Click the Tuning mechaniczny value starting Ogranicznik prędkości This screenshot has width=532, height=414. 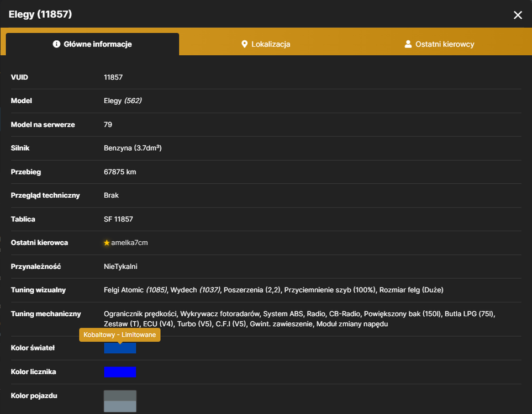tap(299, 319)
